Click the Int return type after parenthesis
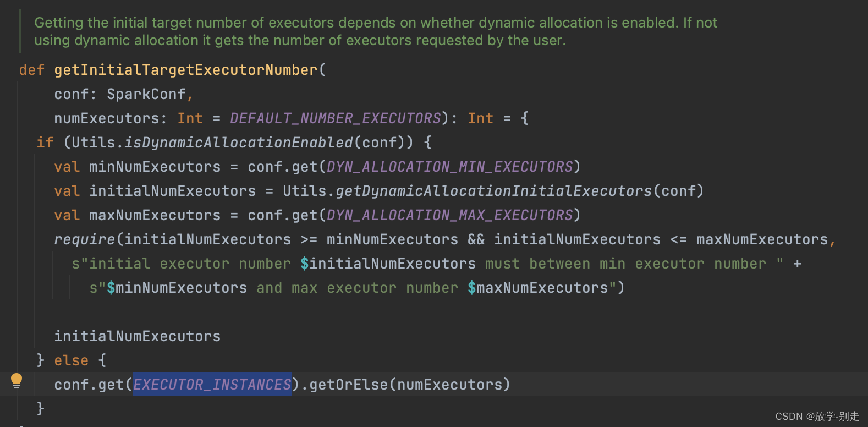 point(481,118)
